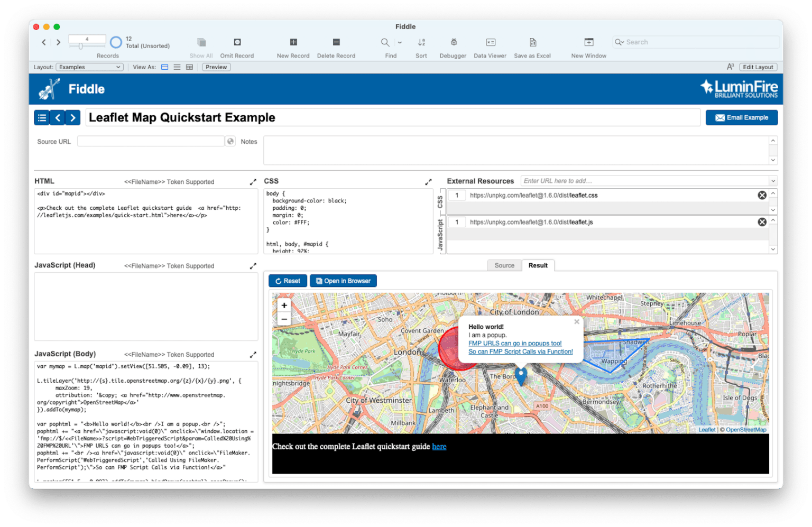Switch to table view mode

189,67
